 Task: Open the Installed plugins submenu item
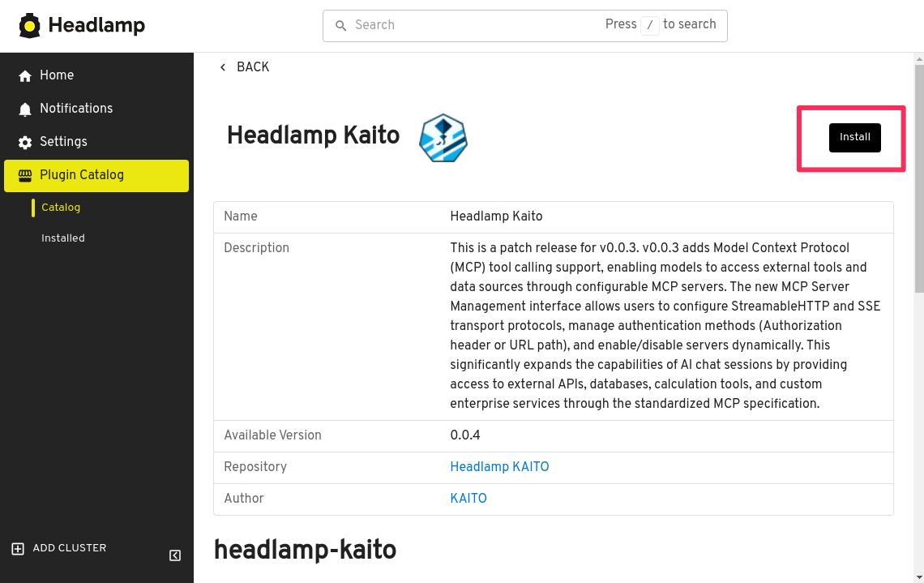coord(63,238)
